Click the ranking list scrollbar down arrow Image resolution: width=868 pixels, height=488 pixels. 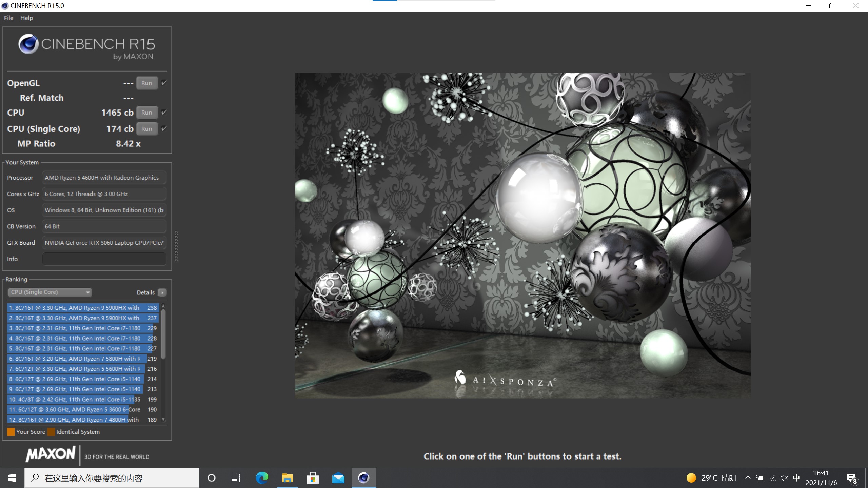click(x=163, y=419)
